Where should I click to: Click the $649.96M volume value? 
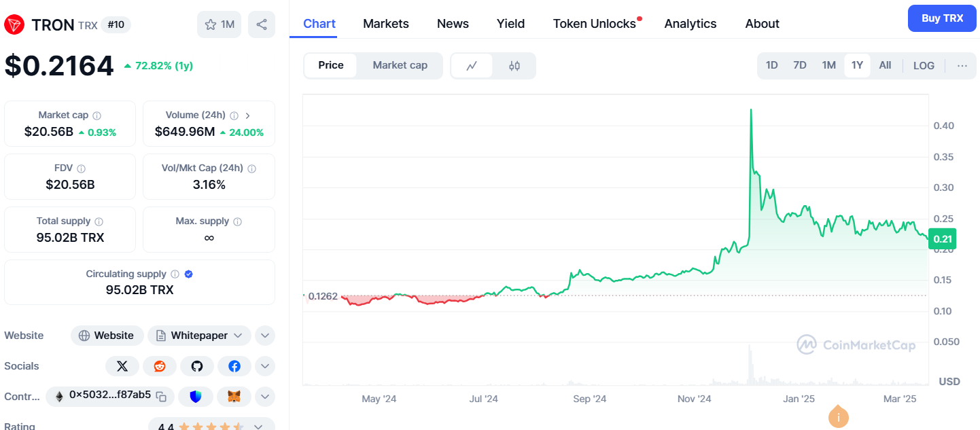pos(185,132)
